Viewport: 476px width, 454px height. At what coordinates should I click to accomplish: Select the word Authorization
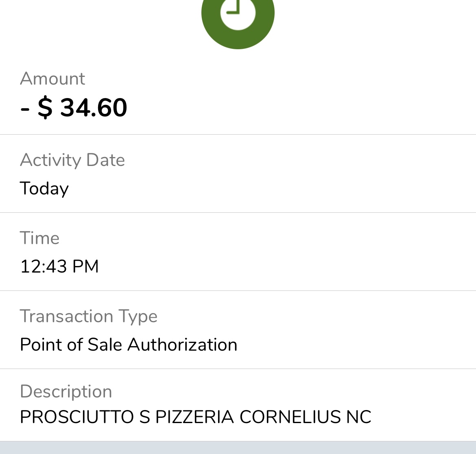[x=182, y=345]
